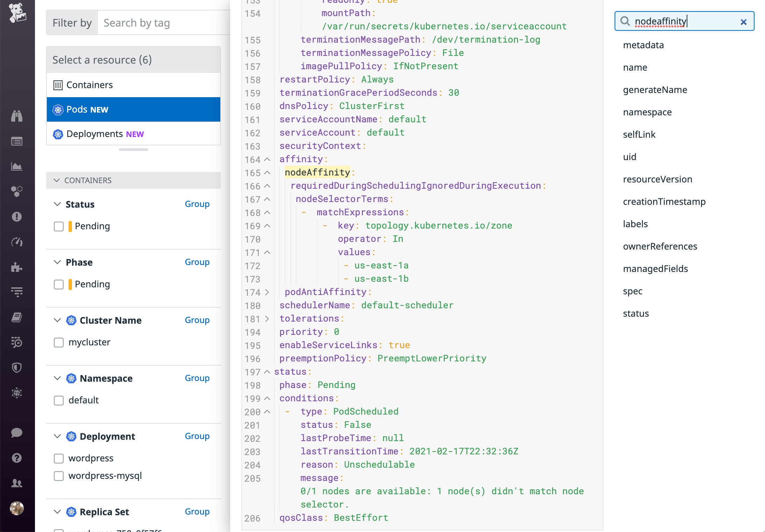Screen dimensions: 765x532
Task: Click Group next to Cluster Name
Action: point(197,320)
